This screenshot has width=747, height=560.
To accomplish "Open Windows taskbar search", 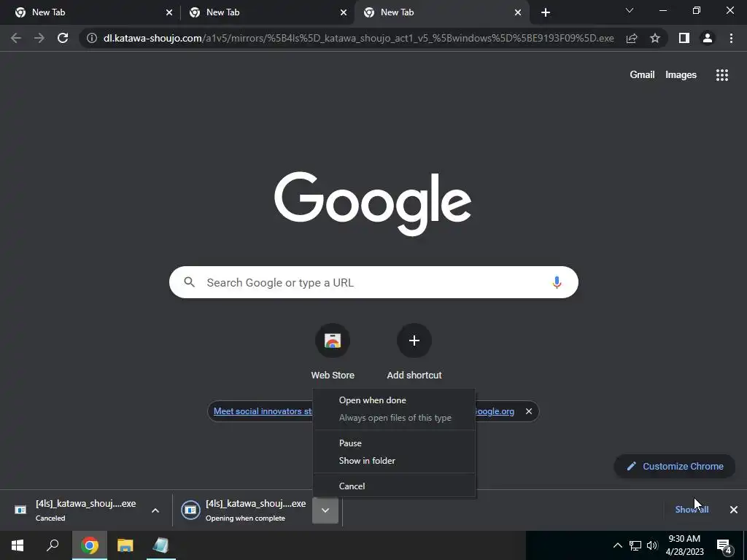I will pyautogui.click(x=53, y=545).
